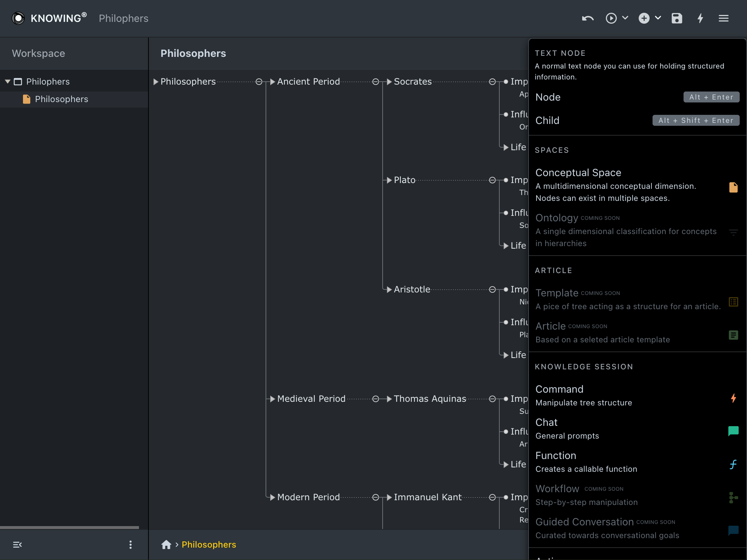Screen dimensions: 747x560
Task: Collapse the sidebar with bottom-left icon
Action: [18, 545]
